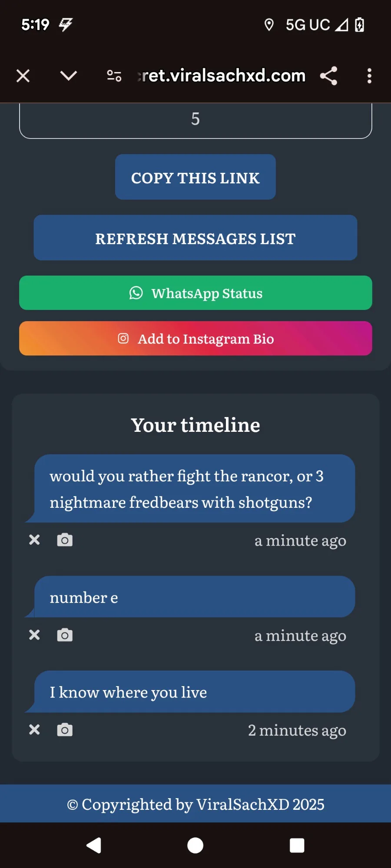Capture "number e" message with camera icon
Screen dimensions: 391x868
[65, 635]
